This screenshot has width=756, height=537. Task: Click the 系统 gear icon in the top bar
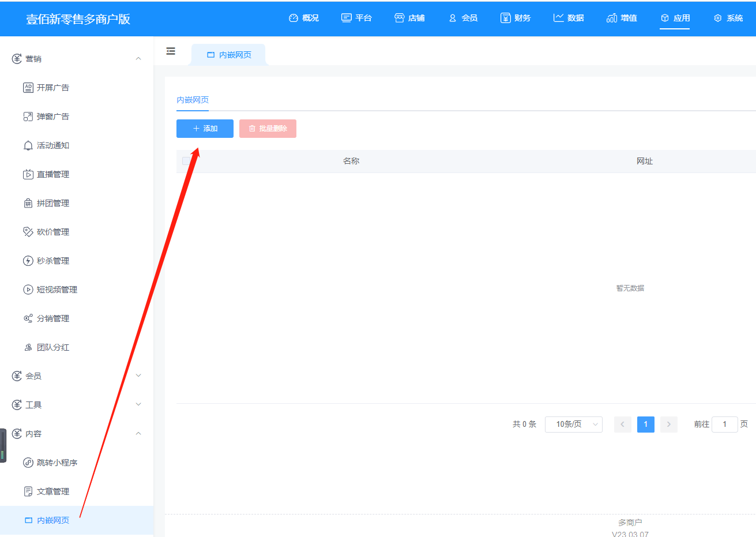tap(718, 18)
